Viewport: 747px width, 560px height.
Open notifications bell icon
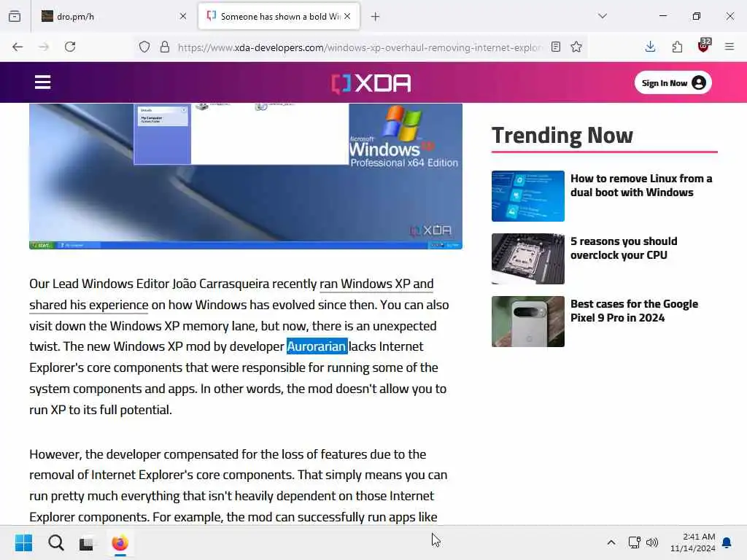point(727,542)
